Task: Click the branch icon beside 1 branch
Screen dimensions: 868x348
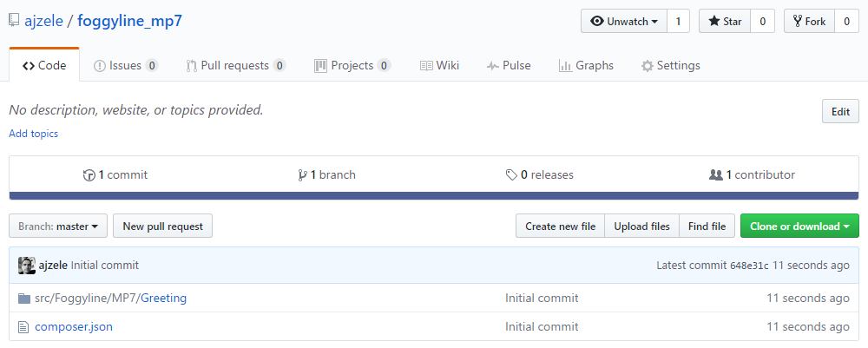Action: pos(302,175)
